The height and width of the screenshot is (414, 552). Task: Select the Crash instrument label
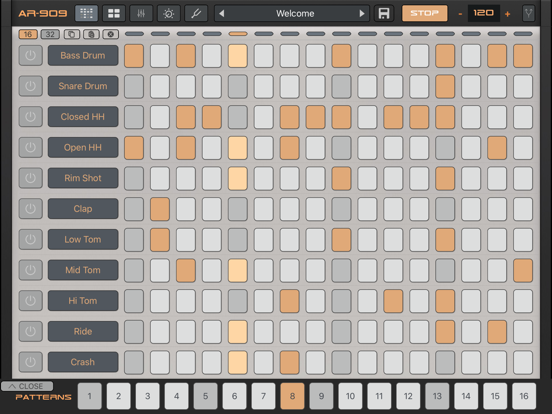click(83, 362)
